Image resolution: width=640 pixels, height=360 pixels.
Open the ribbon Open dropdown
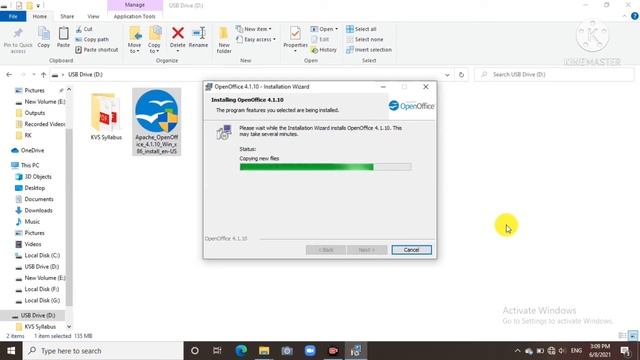[324, 29]
